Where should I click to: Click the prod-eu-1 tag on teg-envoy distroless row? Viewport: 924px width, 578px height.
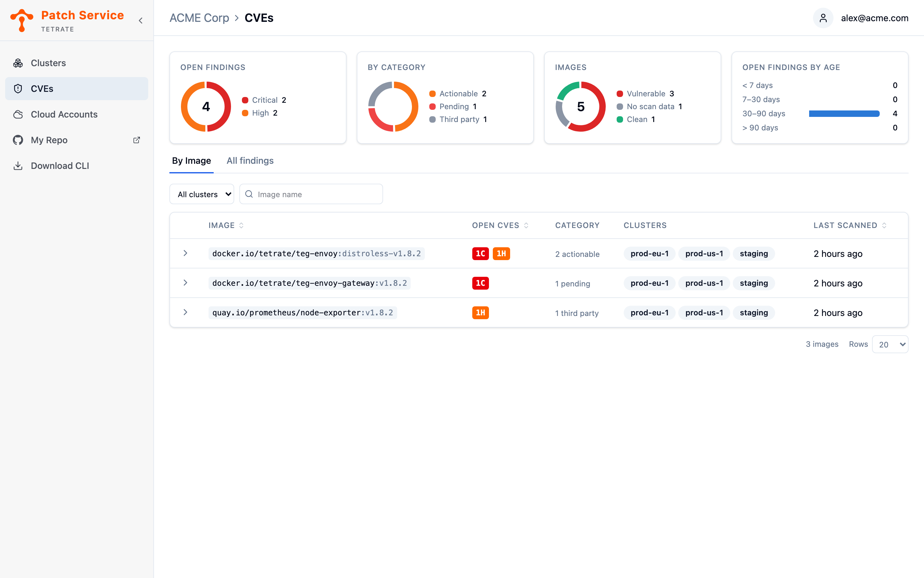click(x=649, y=253)
